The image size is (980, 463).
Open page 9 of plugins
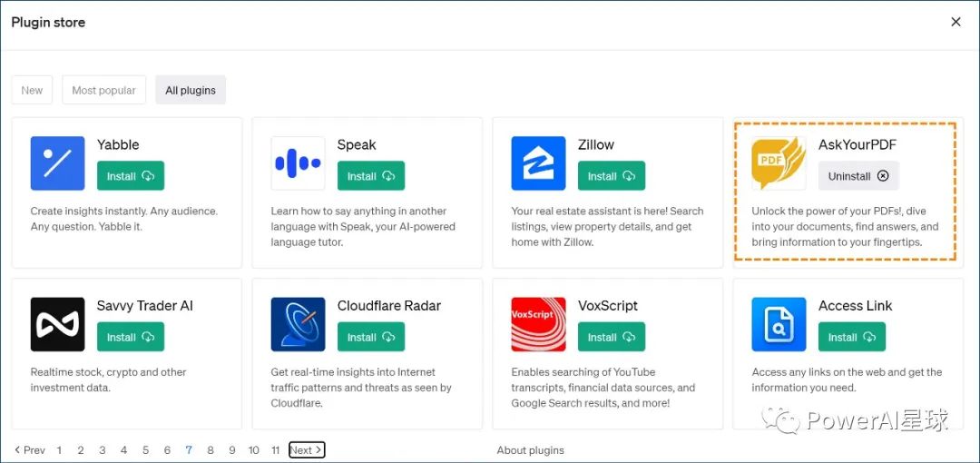232,450
